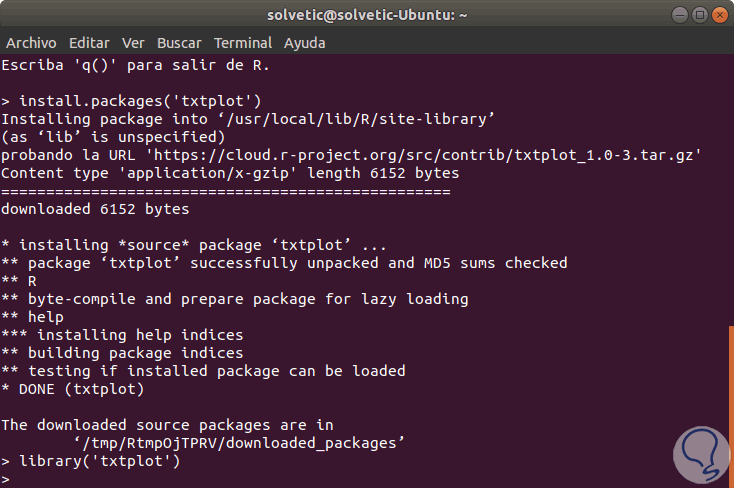Open the Editar menu
Viewport: 734px width, 488px height.
pyautogui.click(x=89, y=43)
